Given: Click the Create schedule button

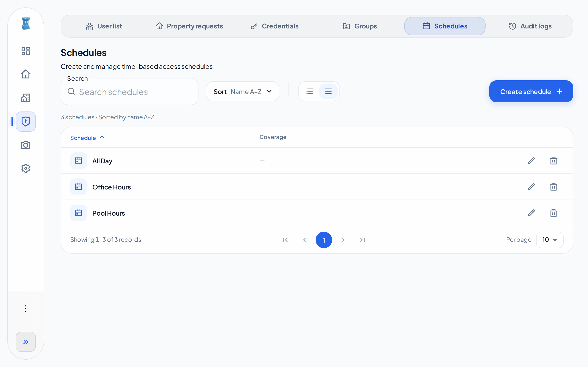Looking at the screenshot, I should tap(531, 92).
